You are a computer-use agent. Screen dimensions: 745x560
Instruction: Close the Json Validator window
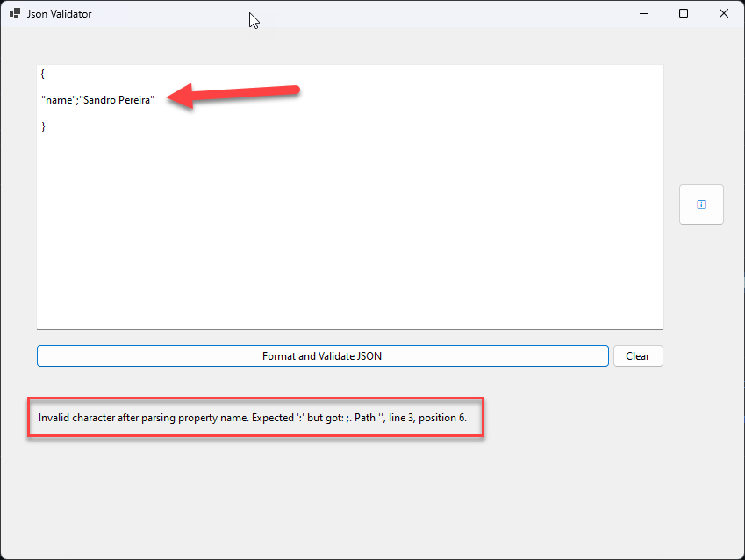[x=724, y=14]
